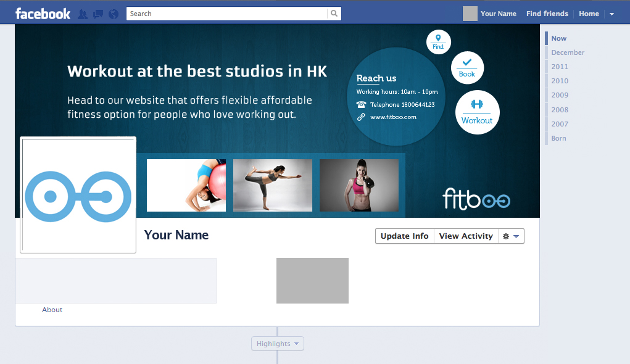630x364 pixels.
Task: Focus the Search input field
Action: coord(227,13)
